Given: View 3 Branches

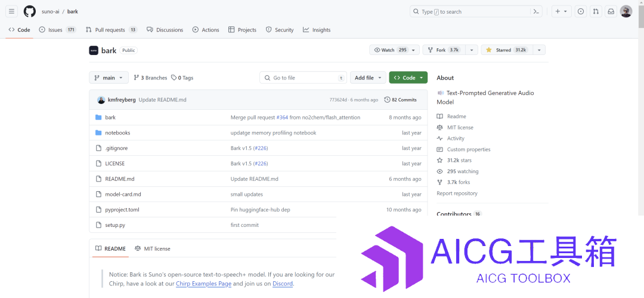Looking at the screenshot, I should (x=150, y=78).
